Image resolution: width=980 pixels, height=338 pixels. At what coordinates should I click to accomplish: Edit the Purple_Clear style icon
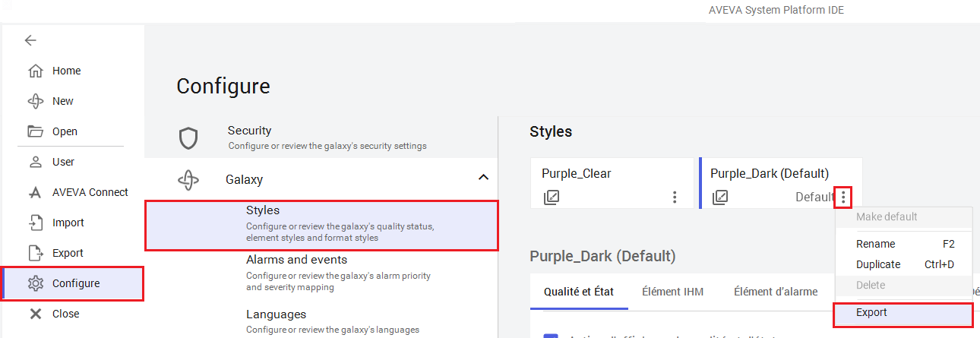[552, 197]
